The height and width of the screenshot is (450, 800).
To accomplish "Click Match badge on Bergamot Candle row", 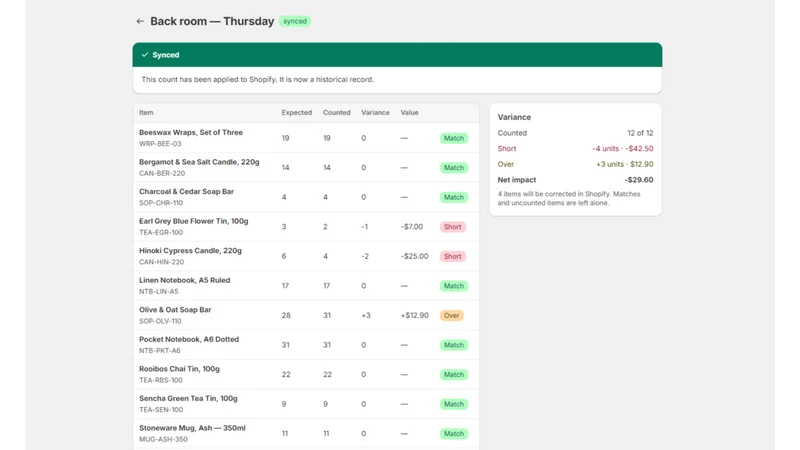I will [x=454, y=168].
